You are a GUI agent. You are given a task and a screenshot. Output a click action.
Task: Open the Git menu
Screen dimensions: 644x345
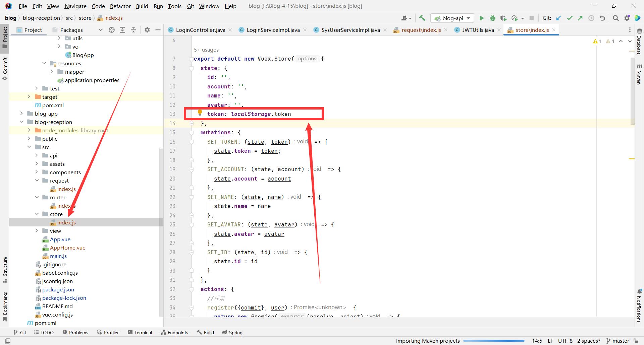tap(190, 6)
